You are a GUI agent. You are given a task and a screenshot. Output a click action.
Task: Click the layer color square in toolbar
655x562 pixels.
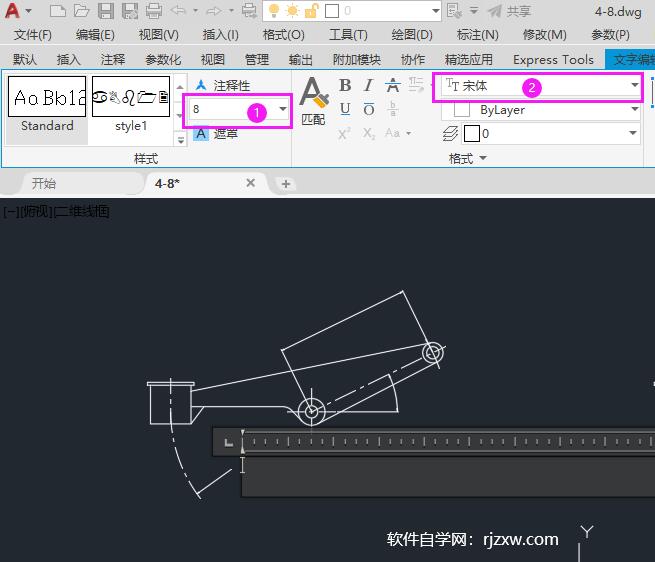click(x=332, y=11)
